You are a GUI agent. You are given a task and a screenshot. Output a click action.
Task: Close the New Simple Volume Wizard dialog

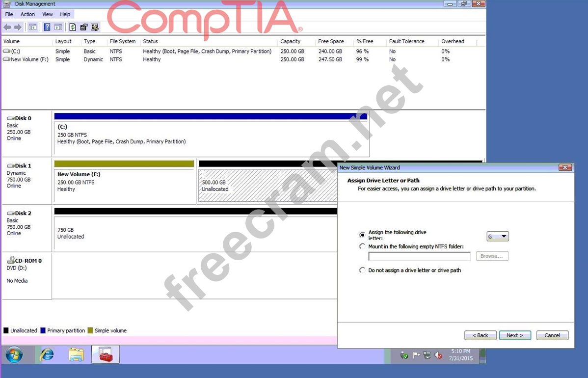pos(565,167)
